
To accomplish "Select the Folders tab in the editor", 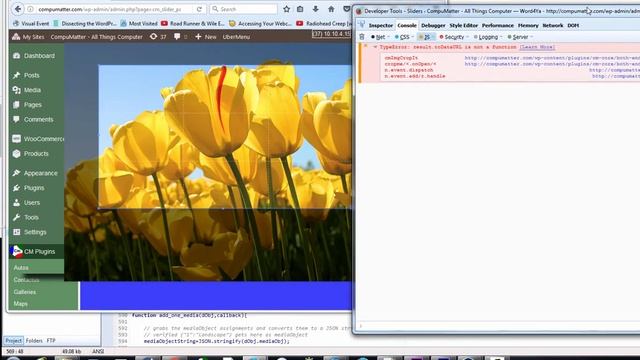I will tap(34, 340).
